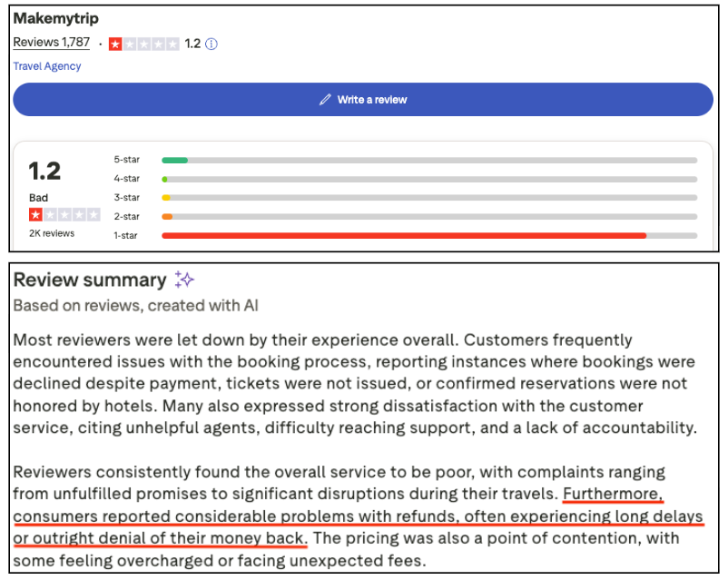
Task: Click the info icon beside the 1.2 rating
Action: click(x=212, y=44)
